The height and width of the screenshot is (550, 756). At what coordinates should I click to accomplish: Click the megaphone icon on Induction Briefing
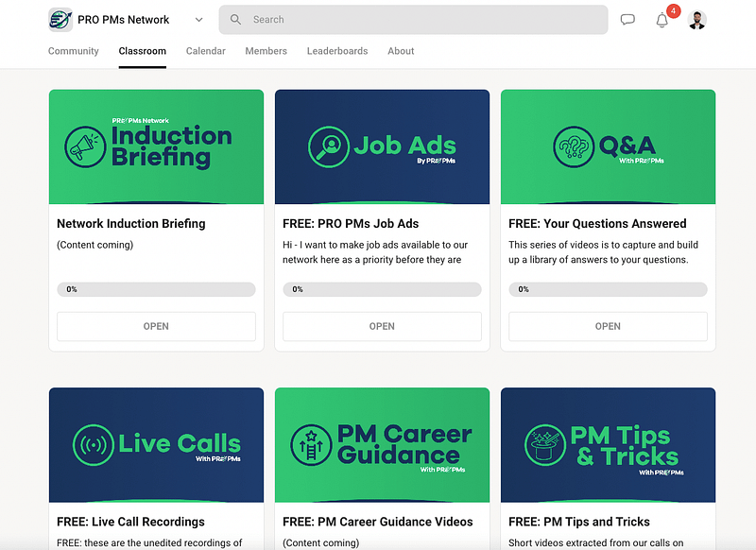click(x=85, y=146)
